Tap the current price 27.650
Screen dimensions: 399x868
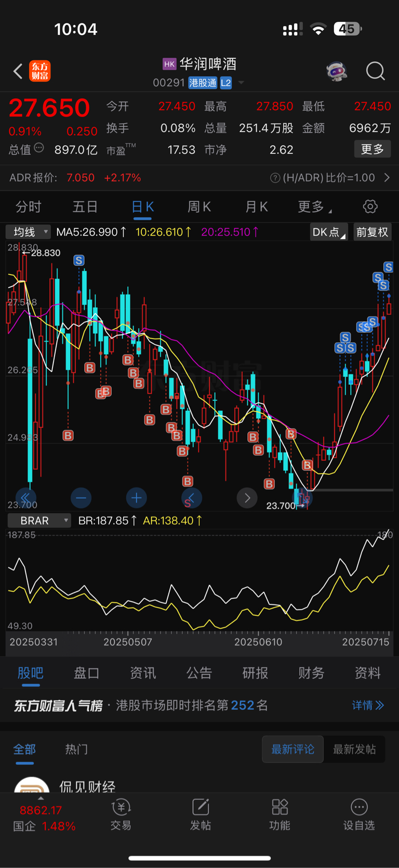[x=49, y=108]
